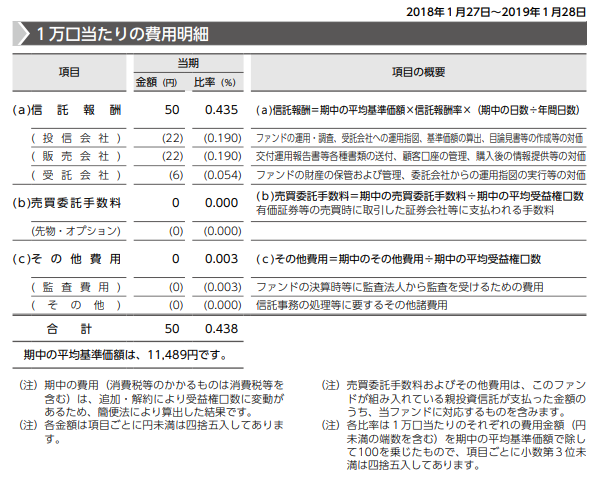Click the (6) amount value

point(176,175)
